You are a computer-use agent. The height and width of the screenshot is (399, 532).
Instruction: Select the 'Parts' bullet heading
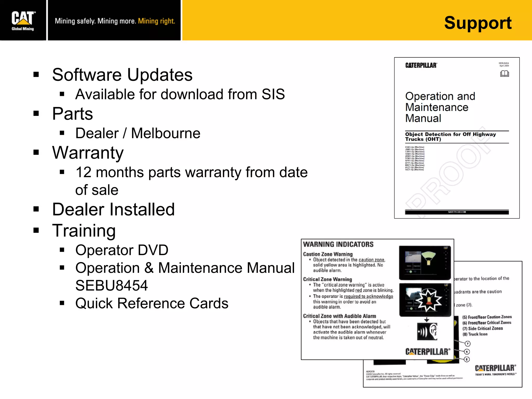(x=72, y=114)
